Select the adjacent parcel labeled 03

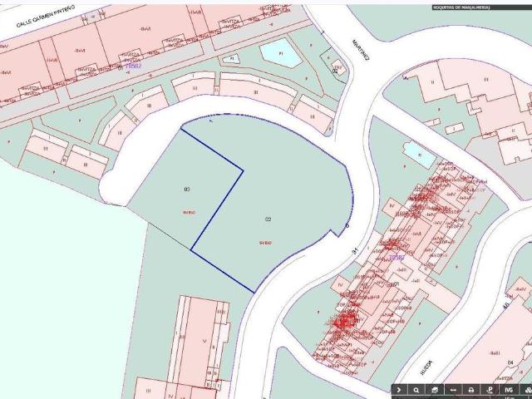click(186, 189)
